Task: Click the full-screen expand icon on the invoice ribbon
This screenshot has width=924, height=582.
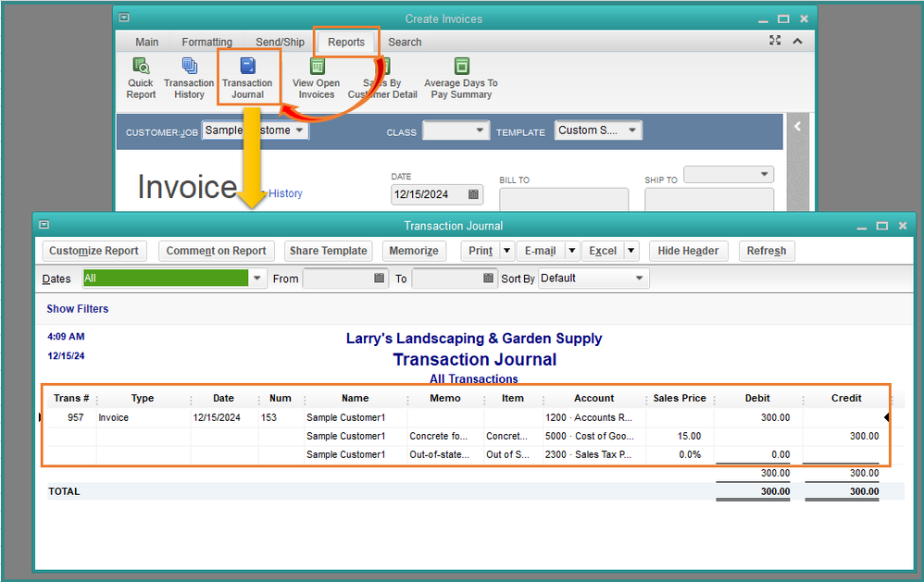Action: coord(775,41)
